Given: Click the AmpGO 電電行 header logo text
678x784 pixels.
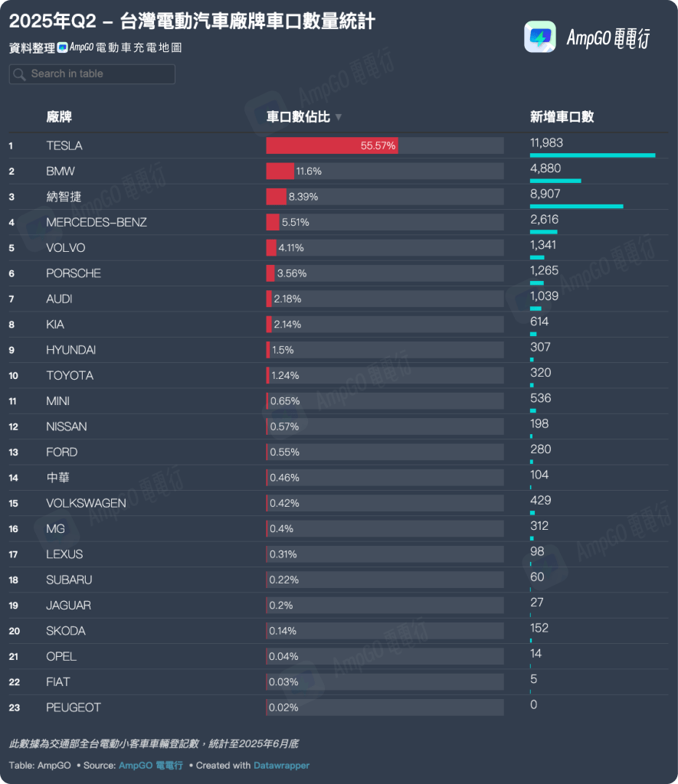Looking at the screenshot, I should [x=607, y=38].
